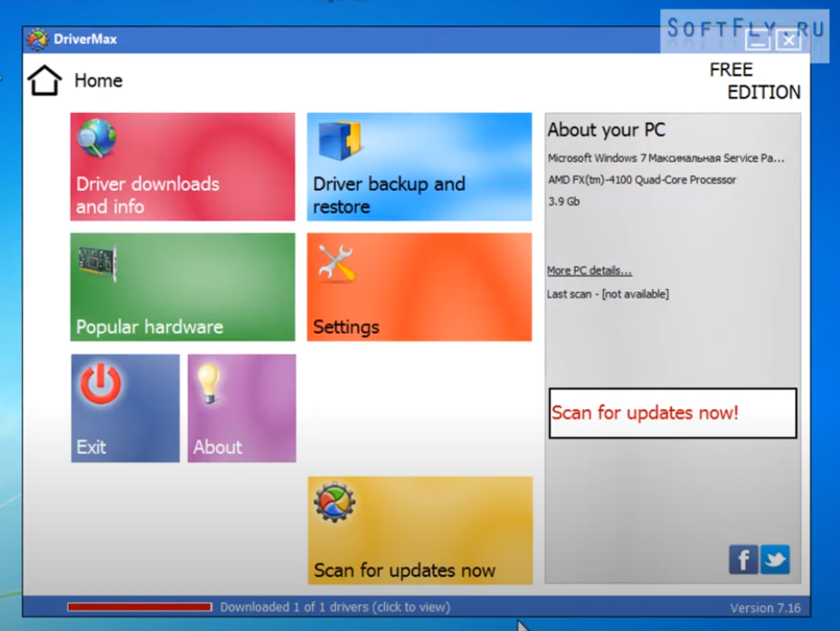Open the Facebook page icon
This screenshot has width=840, height=631.
pyautogui.click(x=743, y=560)
